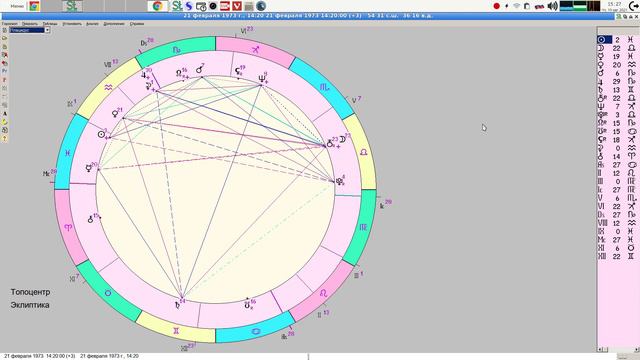Click the Cancer sign segment on the zodiac ring

coord(255,331)
